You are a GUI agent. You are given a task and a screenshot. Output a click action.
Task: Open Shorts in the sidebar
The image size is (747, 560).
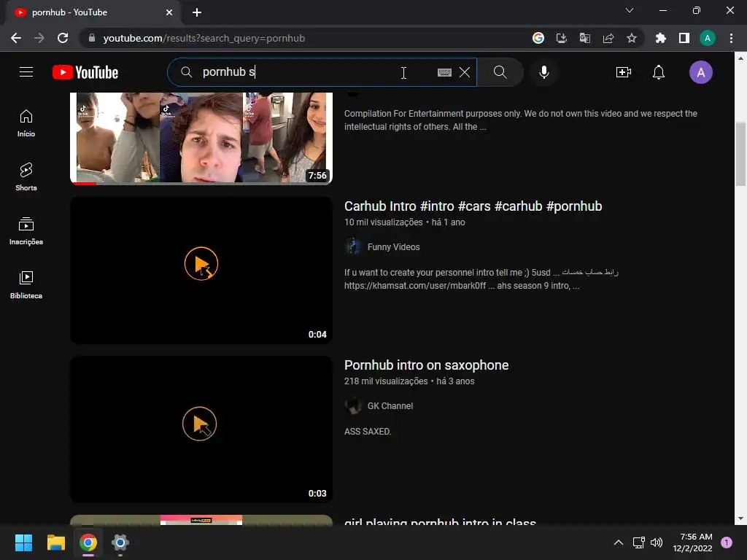[26, 177]
